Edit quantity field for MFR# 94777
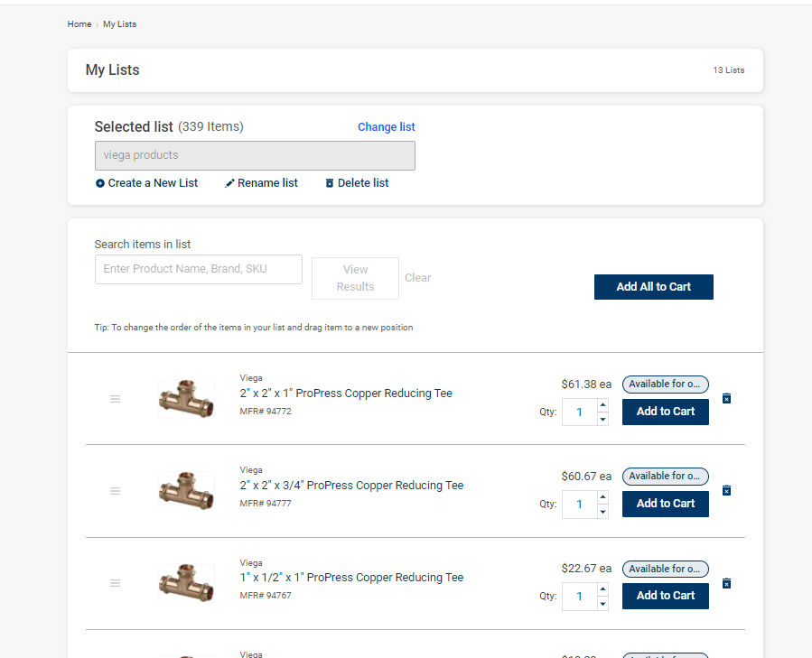The image size is (812, 658). (580, 505)
